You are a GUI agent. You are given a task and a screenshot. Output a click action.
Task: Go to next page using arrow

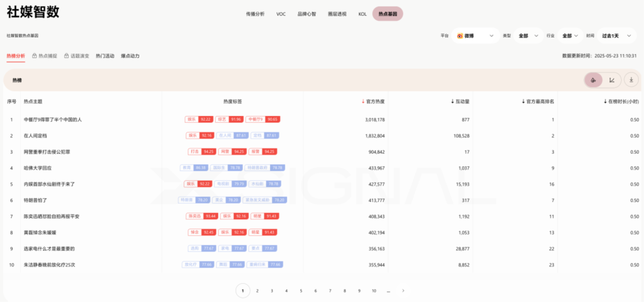click(403, 291)
